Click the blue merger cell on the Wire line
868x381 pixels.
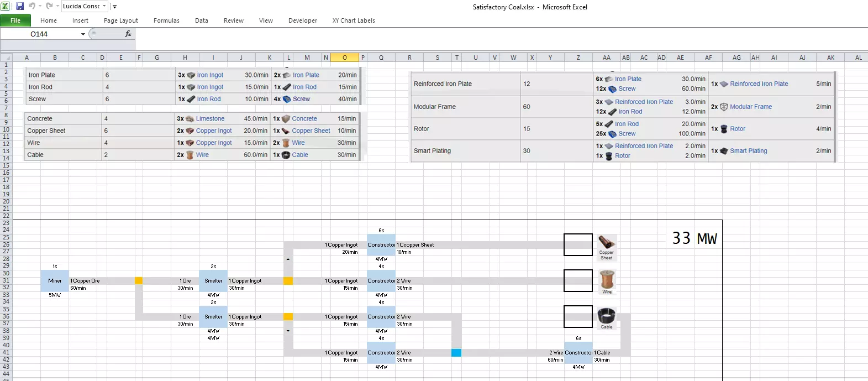(456, 353)
